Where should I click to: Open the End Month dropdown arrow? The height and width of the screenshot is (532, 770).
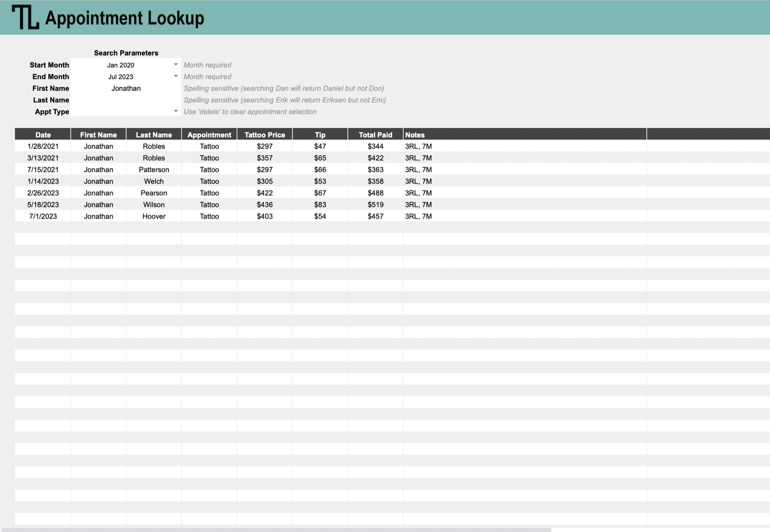(176, 76)
